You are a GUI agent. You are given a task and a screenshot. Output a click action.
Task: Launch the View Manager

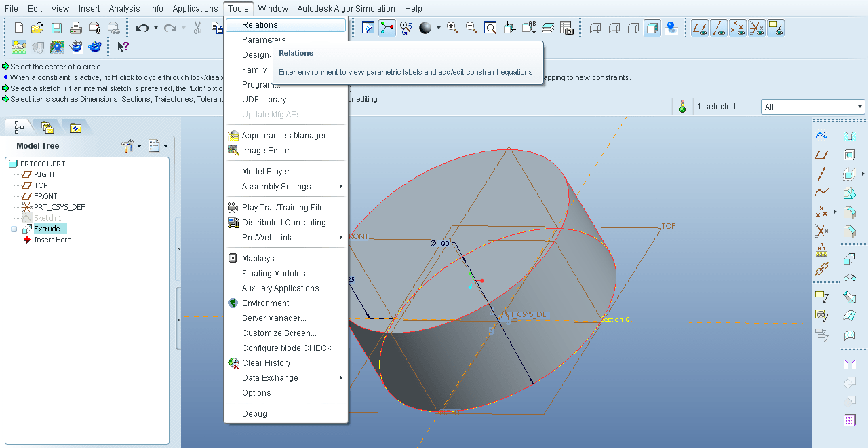pos(567,28)
